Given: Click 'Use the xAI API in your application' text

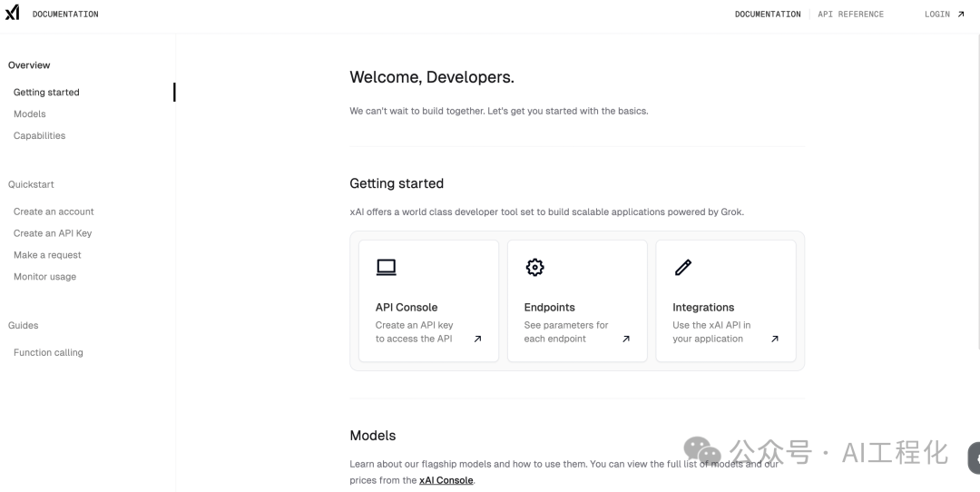Looking at the screenshot, I should pyautogui.click(x=712, y=332).
